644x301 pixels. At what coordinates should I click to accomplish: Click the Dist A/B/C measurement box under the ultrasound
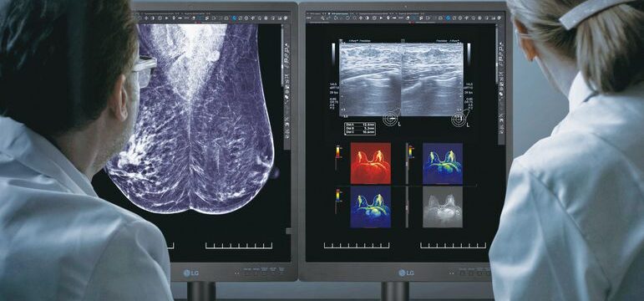click(x=360, y=128)
